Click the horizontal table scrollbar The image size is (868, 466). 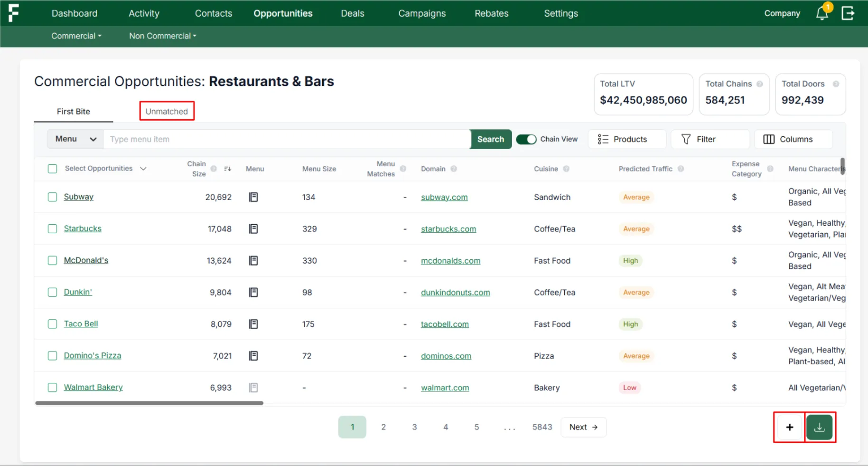point(149,403)
